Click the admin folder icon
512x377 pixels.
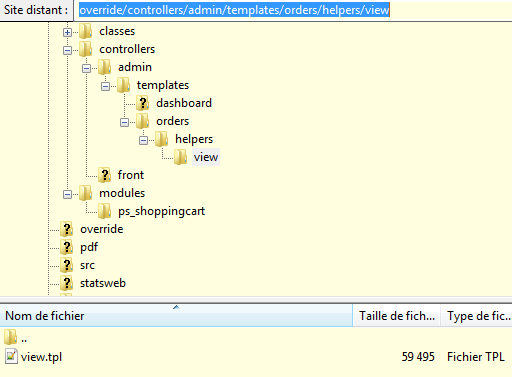[x=105, y=67]
